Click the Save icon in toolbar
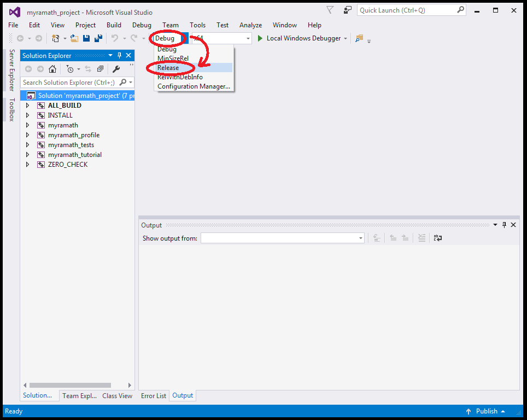 86,38
